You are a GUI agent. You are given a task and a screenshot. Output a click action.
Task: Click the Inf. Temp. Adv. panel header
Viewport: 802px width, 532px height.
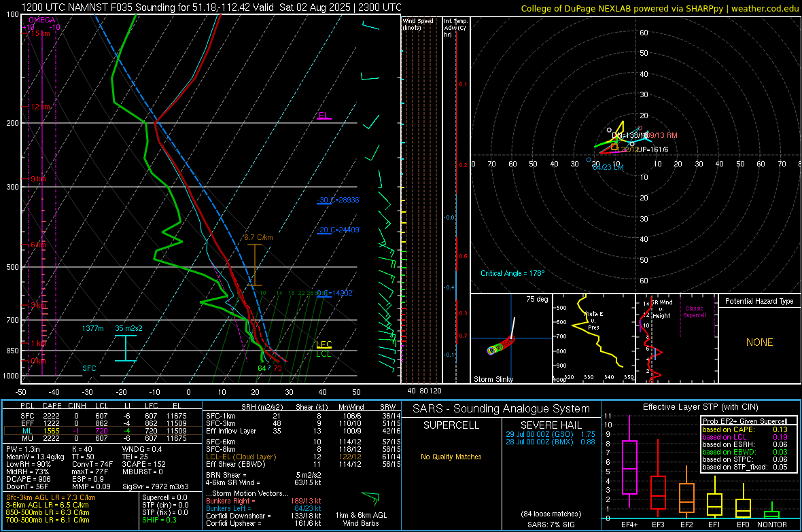455,28
